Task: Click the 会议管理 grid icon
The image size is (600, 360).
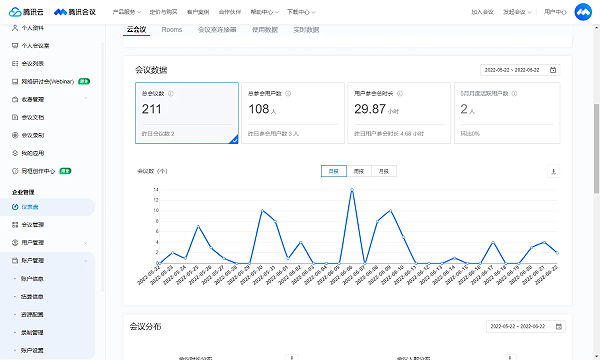Action: 15,225
